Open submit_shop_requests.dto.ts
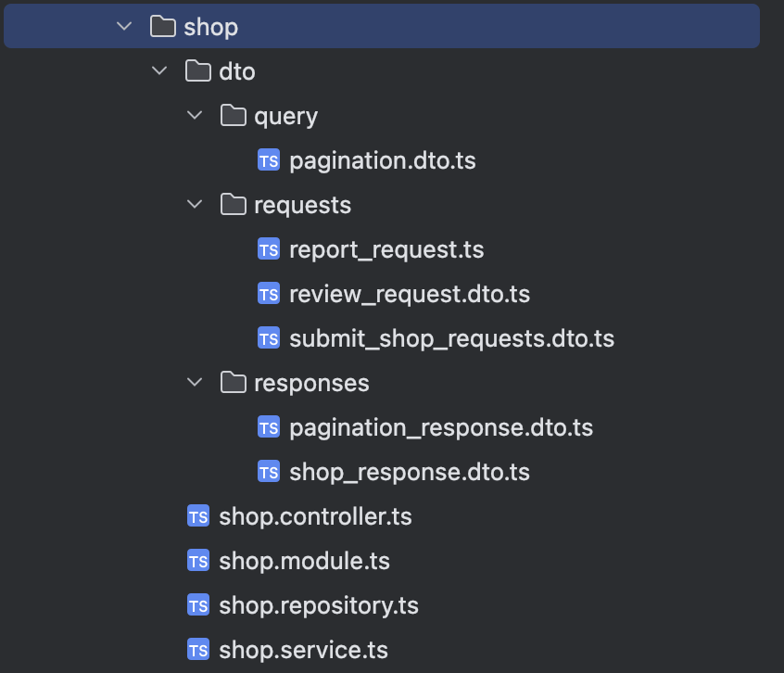The width and height of the screenshot is (784, 673). tap(451, 338)
